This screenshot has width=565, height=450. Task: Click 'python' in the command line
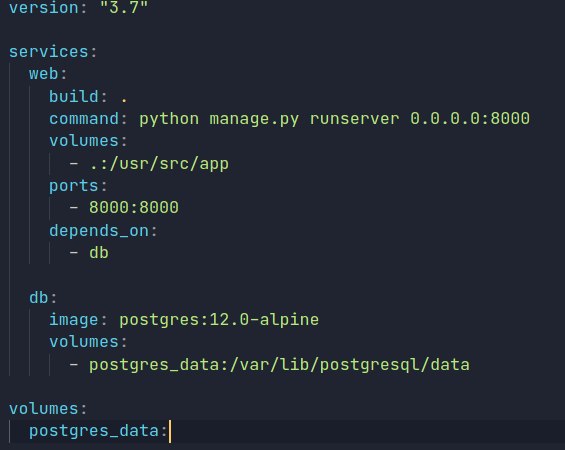[169, 119]
